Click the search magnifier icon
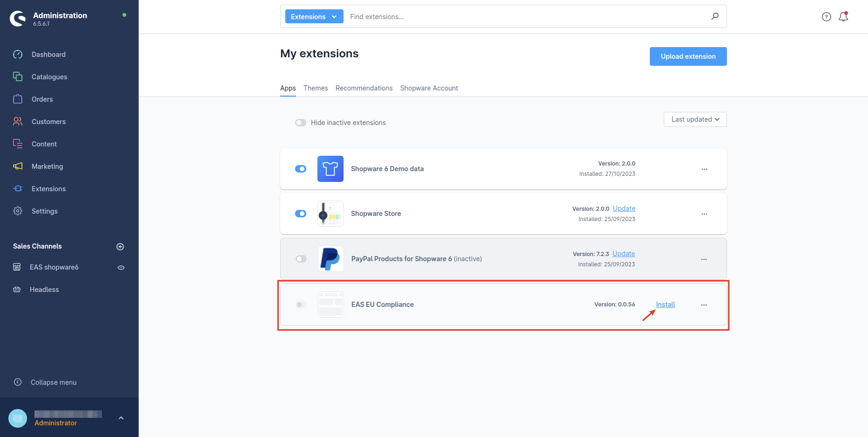 click(715, 16)
